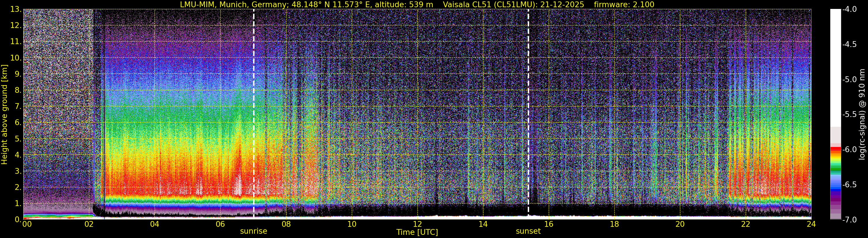868x238 pixels.
Task: Click the 24 tick on the time axis
Action: click(x=811, y=224)
